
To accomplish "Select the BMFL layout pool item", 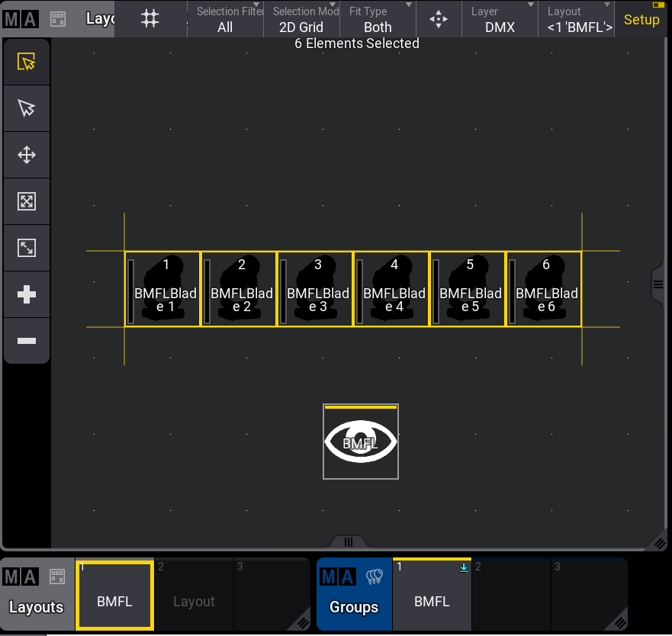I will point(115,595).
